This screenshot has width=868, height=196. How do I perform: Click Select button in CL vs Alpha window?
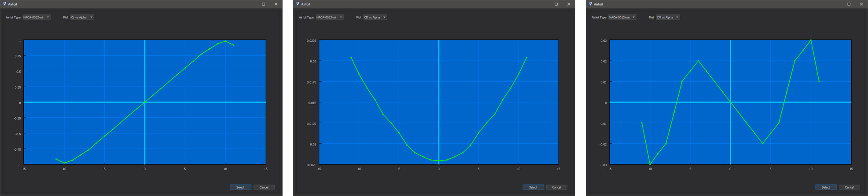(x=240, y=187)
